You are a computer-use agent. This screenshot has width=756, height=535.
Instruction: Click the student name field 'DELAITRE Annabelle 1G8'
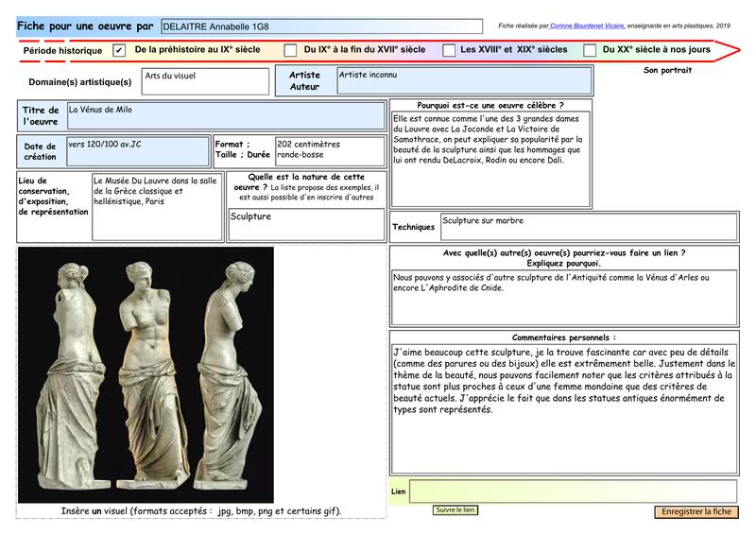click(320, 27)
